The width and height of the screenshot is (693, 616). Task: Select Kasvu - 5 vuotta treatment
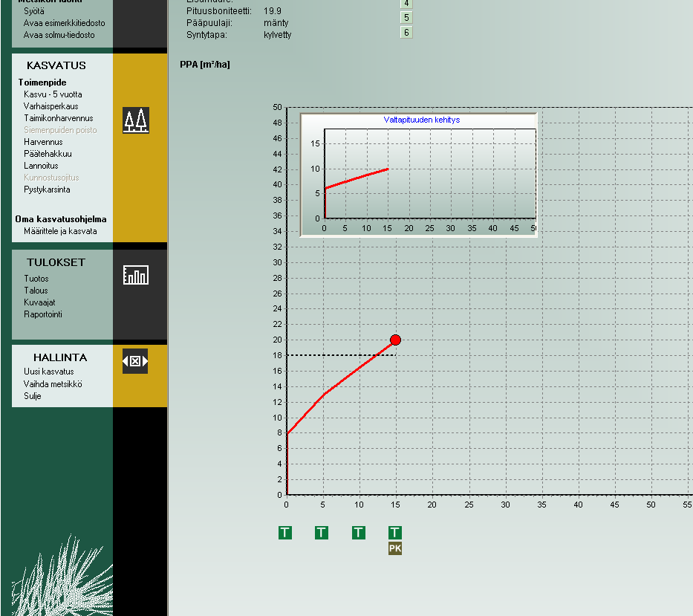(x=53, y=94)
